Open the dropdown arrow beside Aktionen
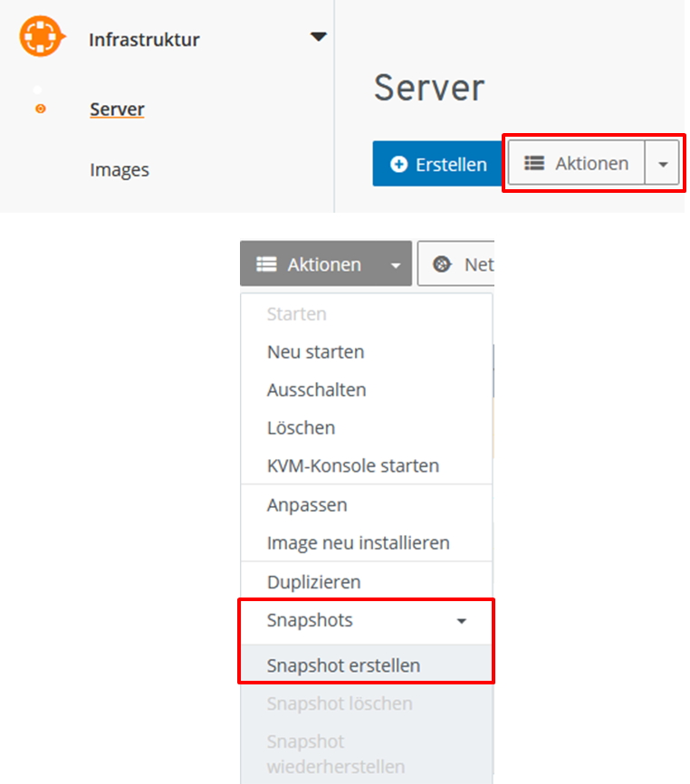The image size is (690, 784). (664, 163)
